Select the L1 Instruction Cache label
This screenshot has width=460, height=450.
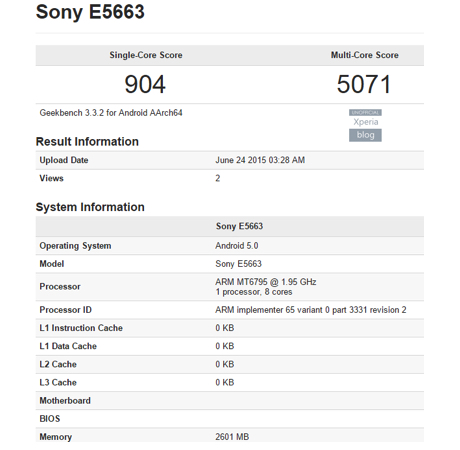click(81, 328)
